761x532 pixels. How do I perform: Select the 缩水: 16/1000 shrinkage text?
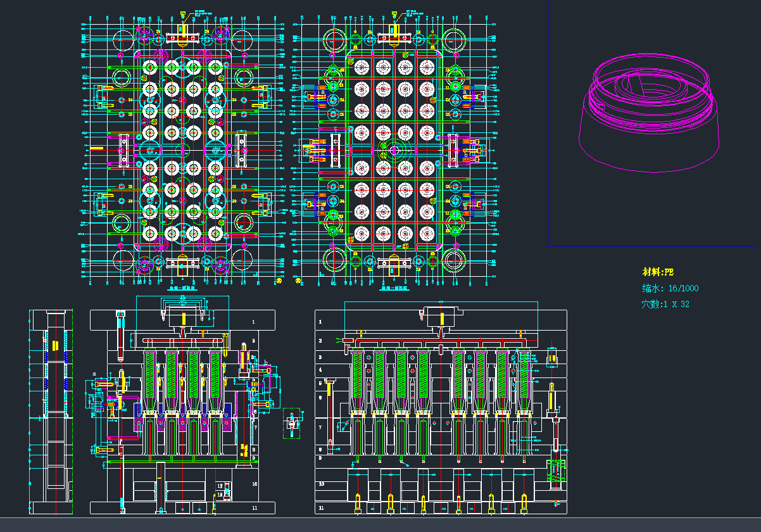670,288
